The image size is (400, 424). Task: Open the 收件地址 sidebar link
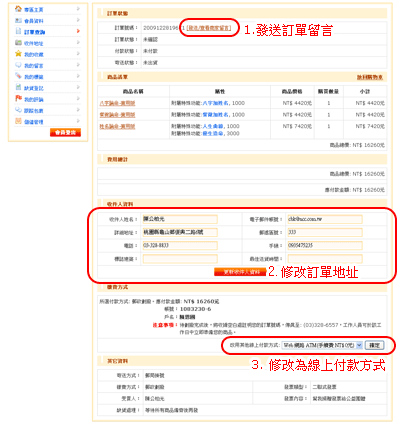(34, 44)
